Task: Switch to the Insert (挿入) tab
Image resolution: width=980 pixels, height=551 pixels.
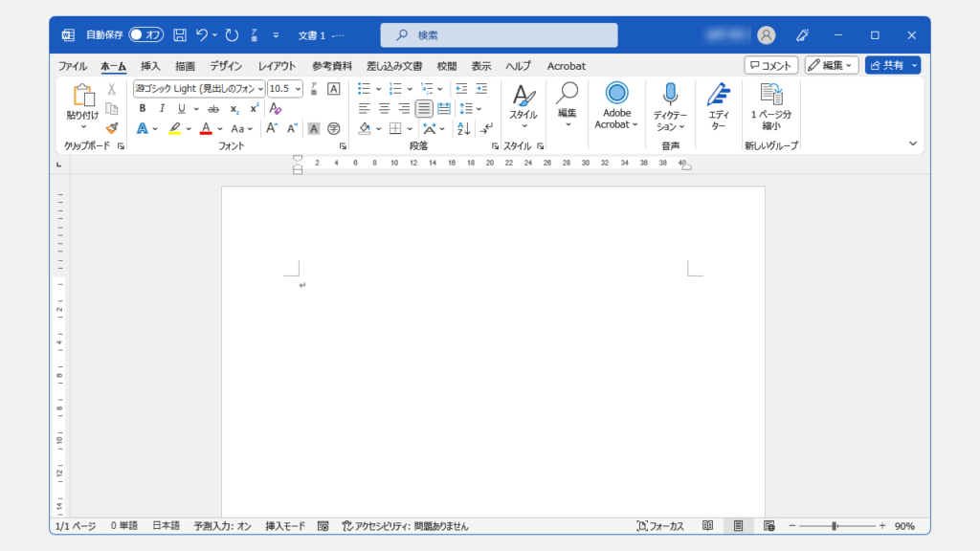Action: pyautogui.click(x=150, y=66)
